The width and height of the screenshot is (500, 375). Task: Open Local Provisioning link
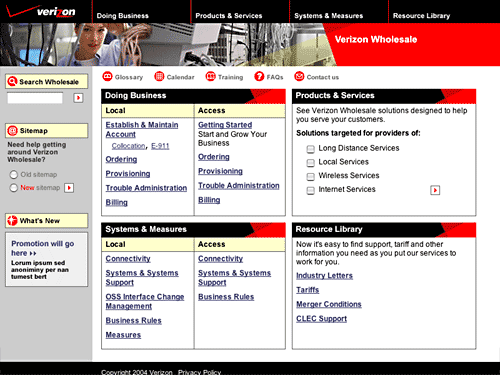(128, 174)
